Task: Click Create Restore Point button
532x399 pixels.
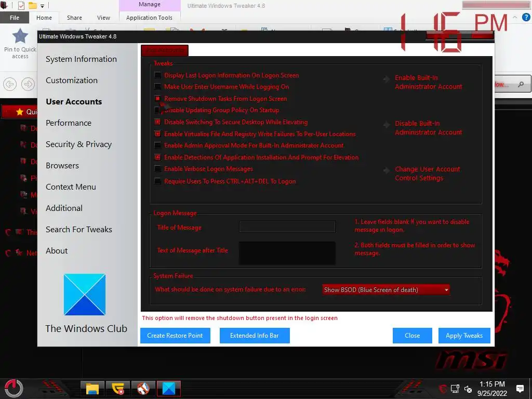Action: point(175,336)
